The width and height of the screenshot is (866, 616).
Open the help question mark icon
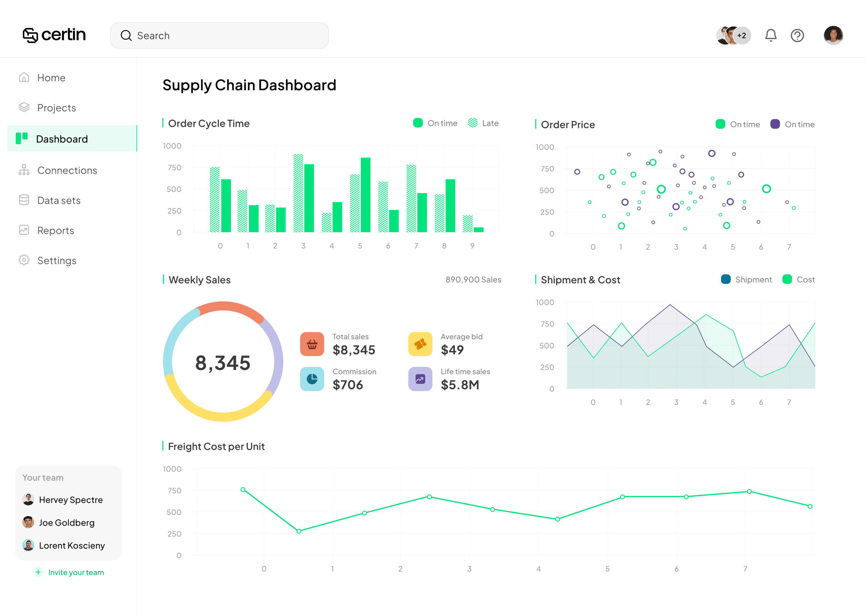pos(797,35)
